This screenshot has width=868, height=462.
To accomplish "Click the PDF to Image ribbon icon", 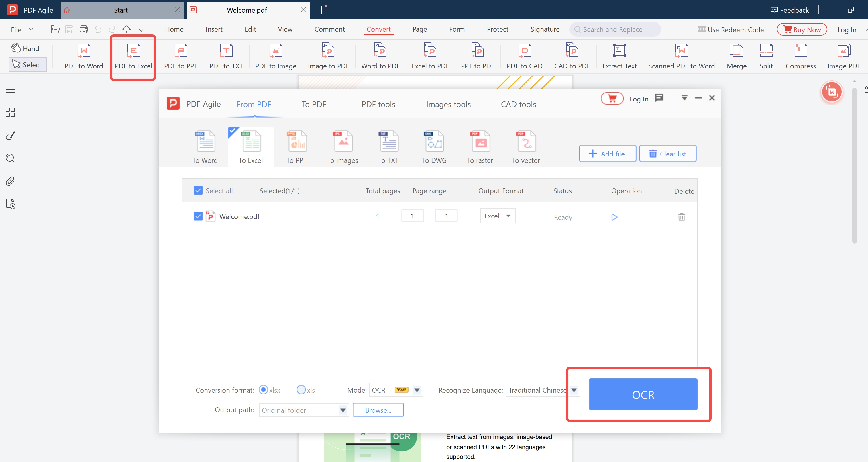I will pyautogui.click(x=276, y=50).
